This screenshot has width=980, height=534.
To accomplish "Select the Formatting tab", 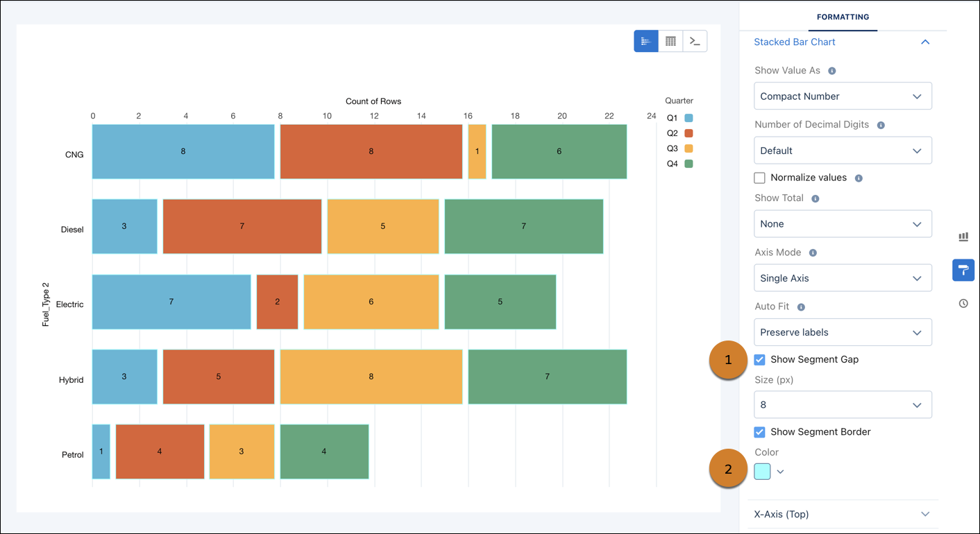I will click(843, 17).
